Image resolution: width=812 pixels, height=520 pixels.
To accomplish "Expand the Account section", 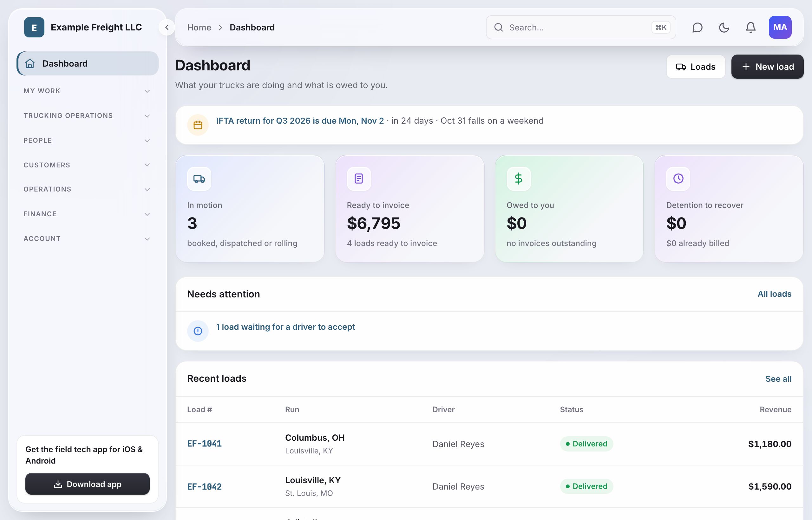I will tap(87, 238).
